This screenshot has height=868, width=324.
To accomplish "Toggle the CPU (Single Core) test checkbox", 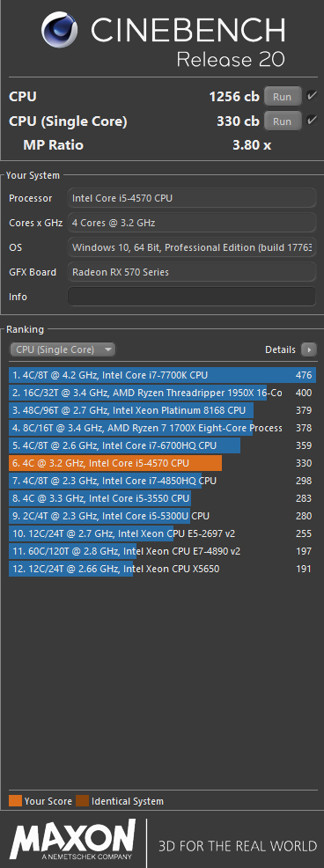I will [x=312, y=120].
